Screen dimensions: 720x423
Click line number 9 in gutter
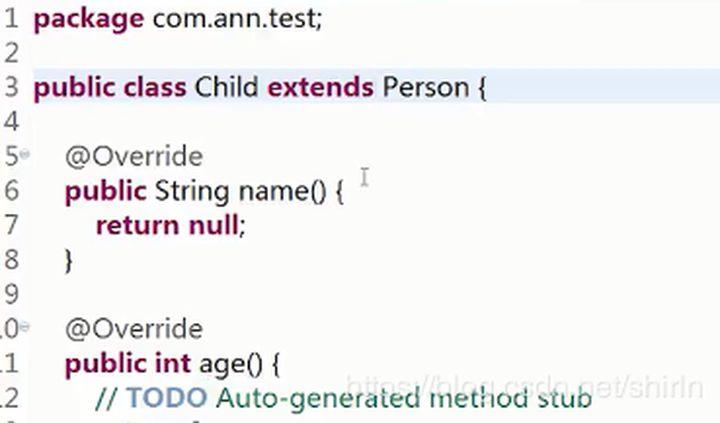(x=11, y=294)
